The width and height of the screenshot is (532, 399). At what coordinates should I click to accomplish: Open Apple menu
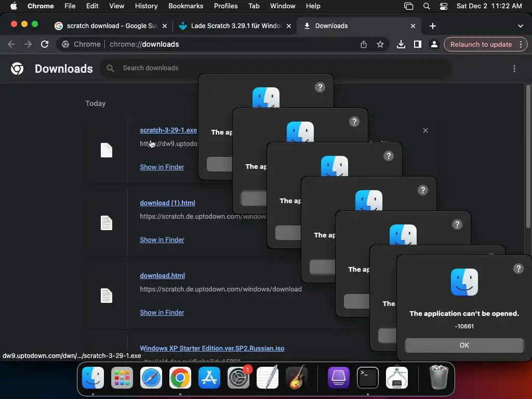tap(14, 6)
